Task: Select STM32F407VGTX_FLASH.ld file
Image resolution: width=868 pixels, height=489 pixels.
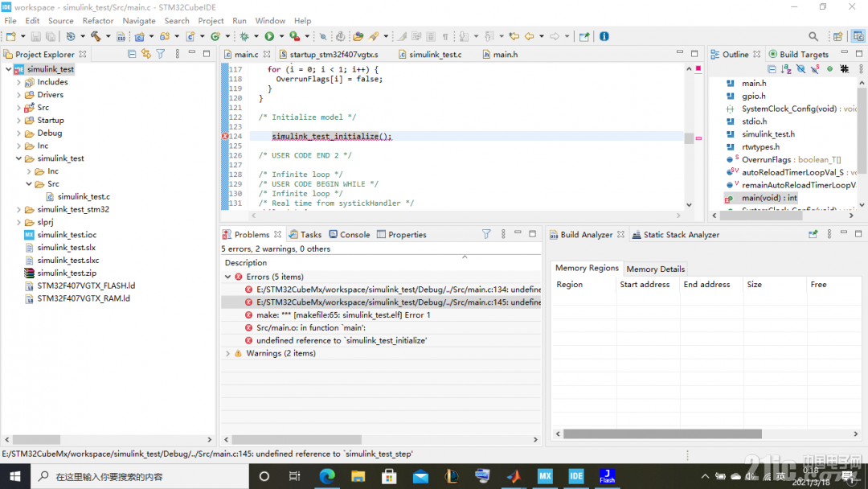Action: pos(80,286)
